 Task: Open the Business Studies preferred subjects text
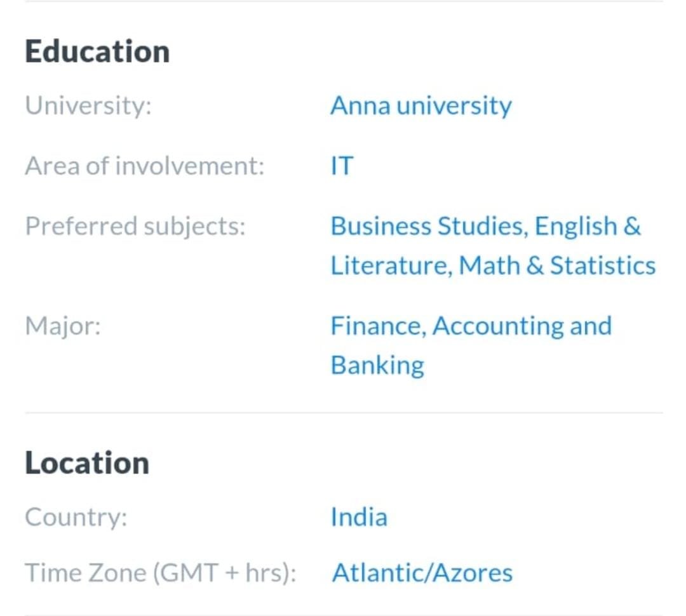click(427, 227)
